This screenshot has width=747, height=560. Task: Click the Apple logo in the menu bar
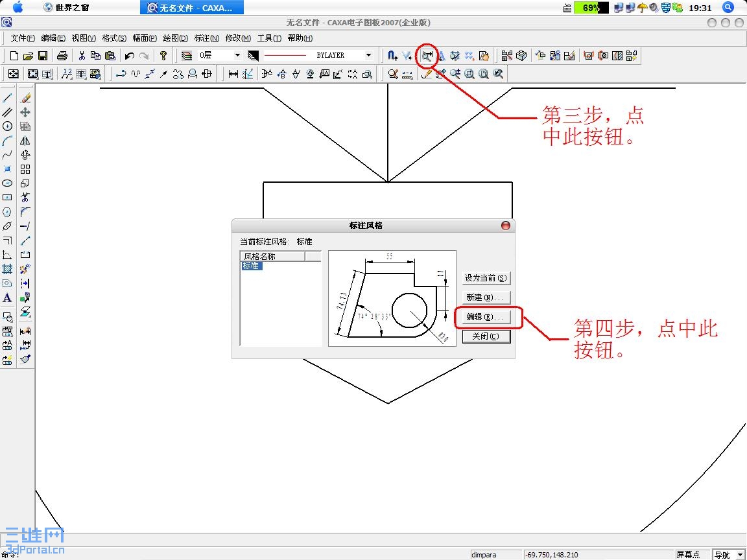click(18, 7)
